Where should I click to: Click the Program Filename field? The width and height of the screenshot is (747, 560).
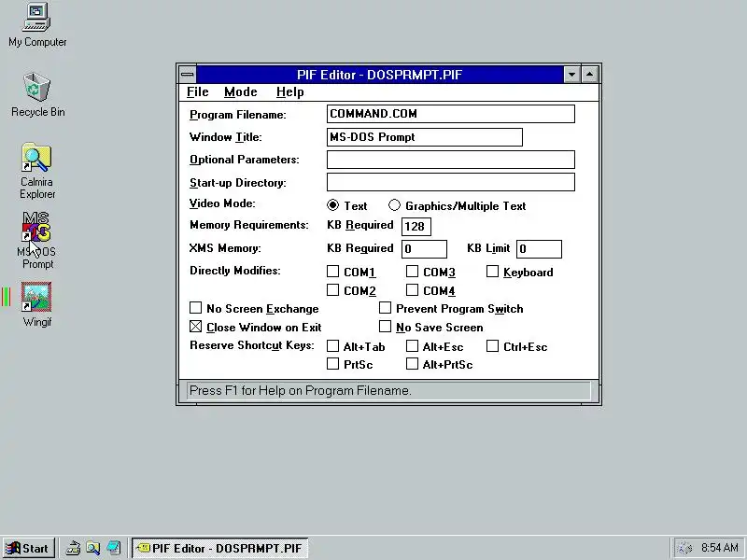pos(451,114)
